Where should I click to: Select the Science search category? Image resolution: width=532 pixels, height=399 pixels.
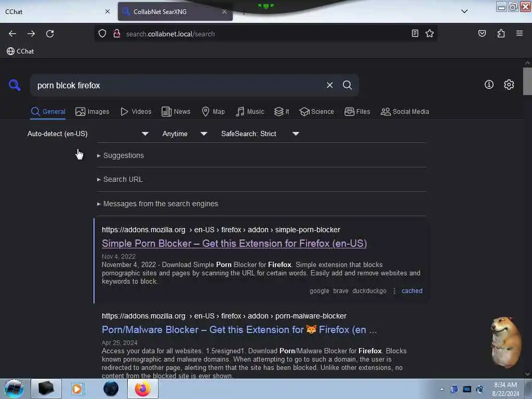(x=316, y=112)
